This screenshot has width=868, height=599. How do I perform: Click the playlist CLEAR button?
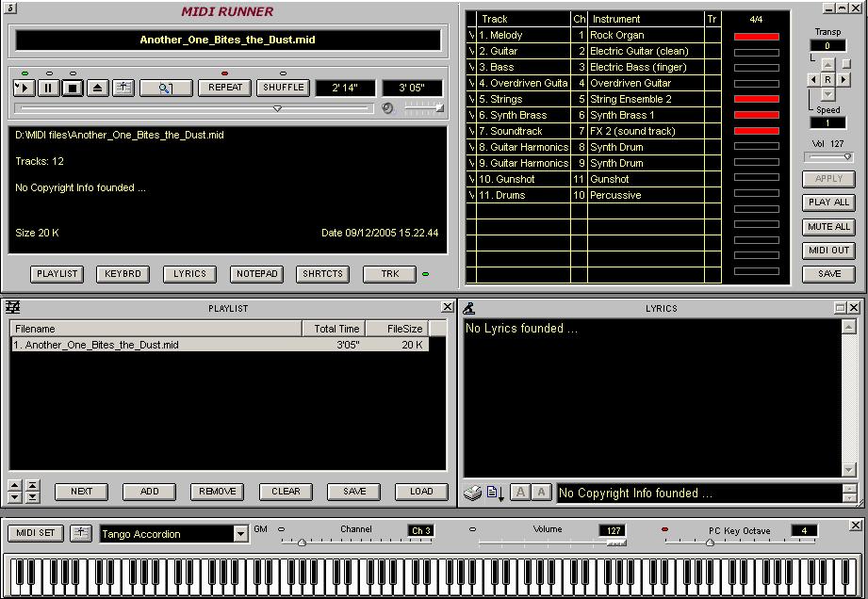tap(286, 492)
